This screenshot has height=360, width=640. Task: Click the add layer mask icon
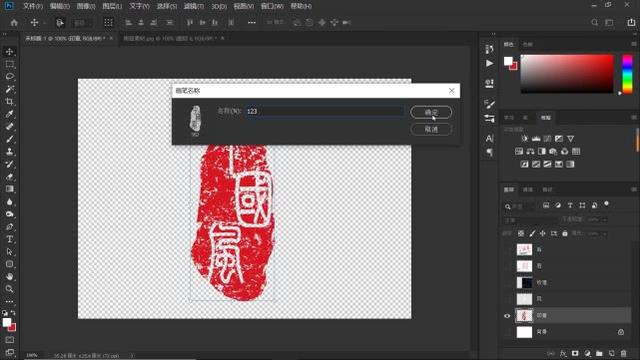point(575,353)
